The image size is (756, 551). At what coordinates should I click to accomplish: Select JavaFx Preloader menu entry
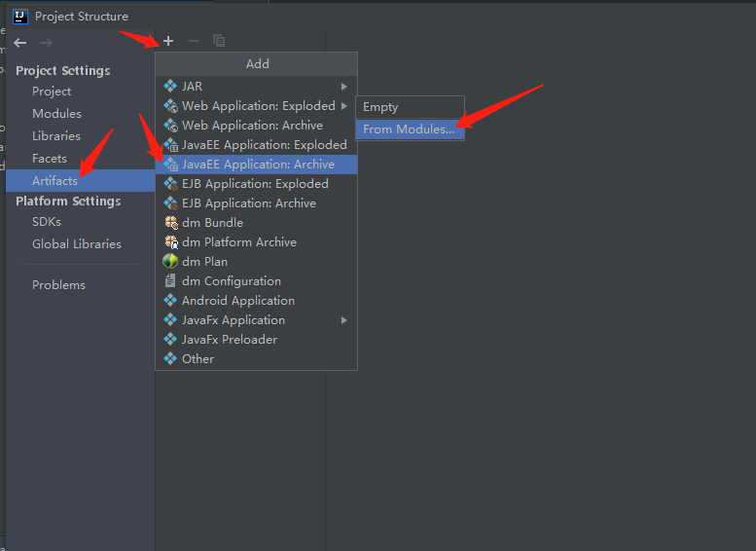click(256, 339)
